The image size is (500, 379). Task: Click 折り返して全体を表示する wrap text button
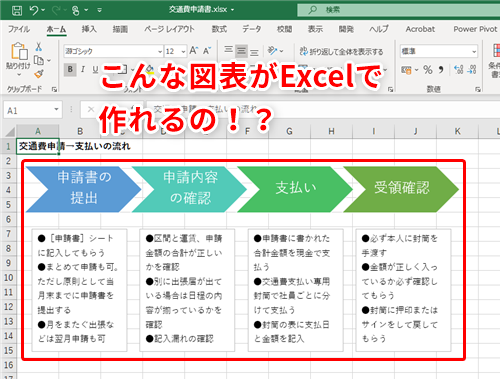[x=341, y=51]
